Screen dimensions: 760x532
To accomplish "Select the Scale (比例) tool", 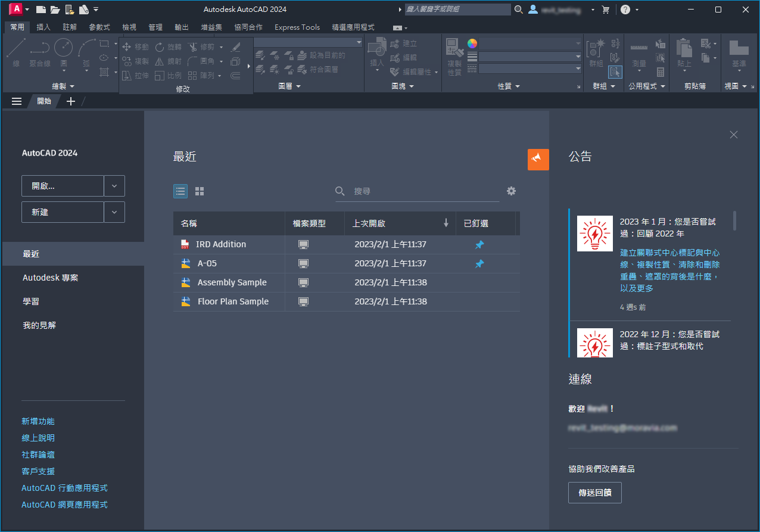I will [168, 76].
